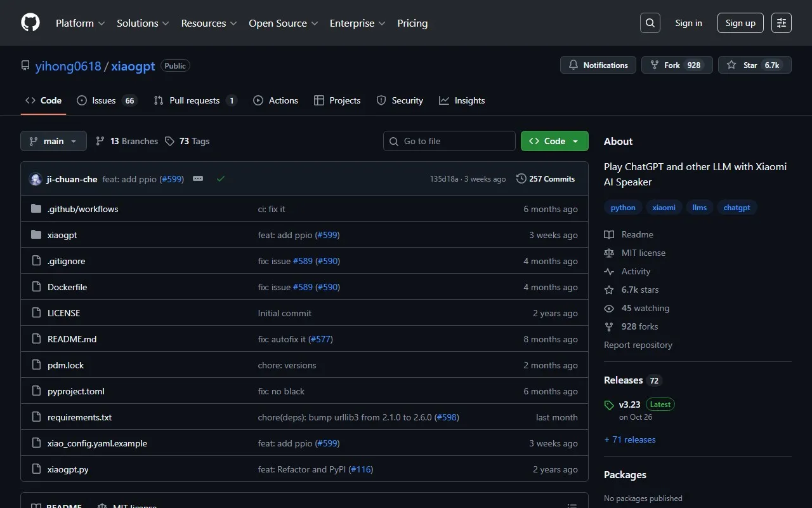This screenshot has height=508, width=812.
Task: Click the Sign up button
Action: coord(740,23)
